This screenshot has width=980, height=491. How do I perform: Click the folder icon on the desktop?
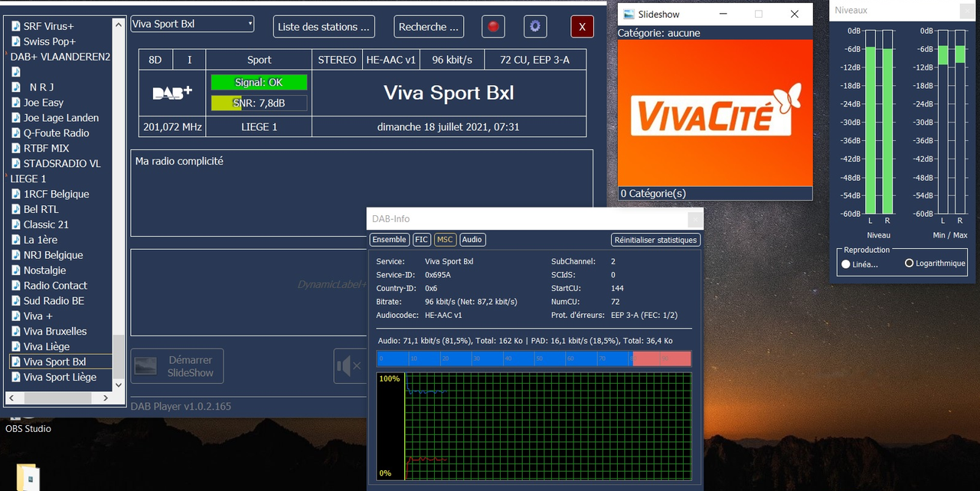point(28,478)
